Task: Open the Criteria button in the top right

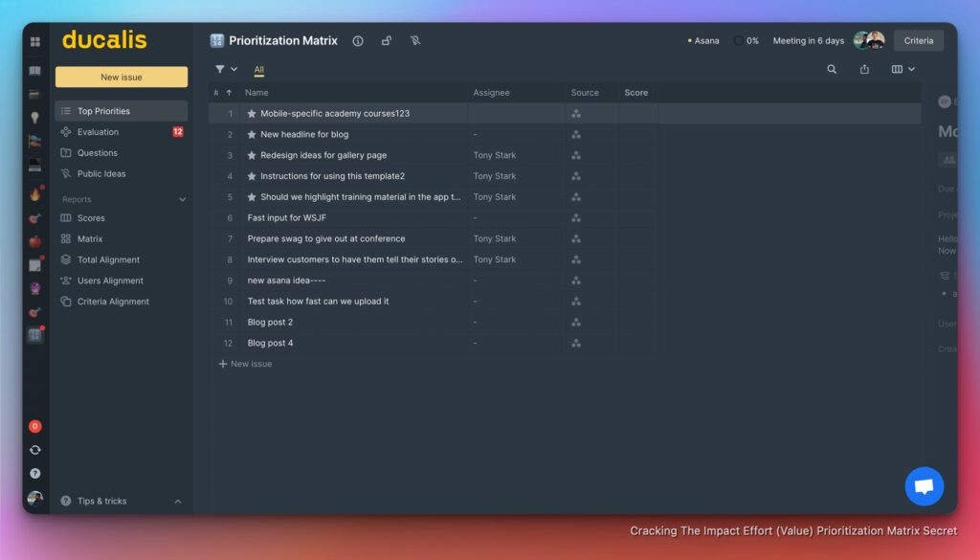Action: (918, 40)
